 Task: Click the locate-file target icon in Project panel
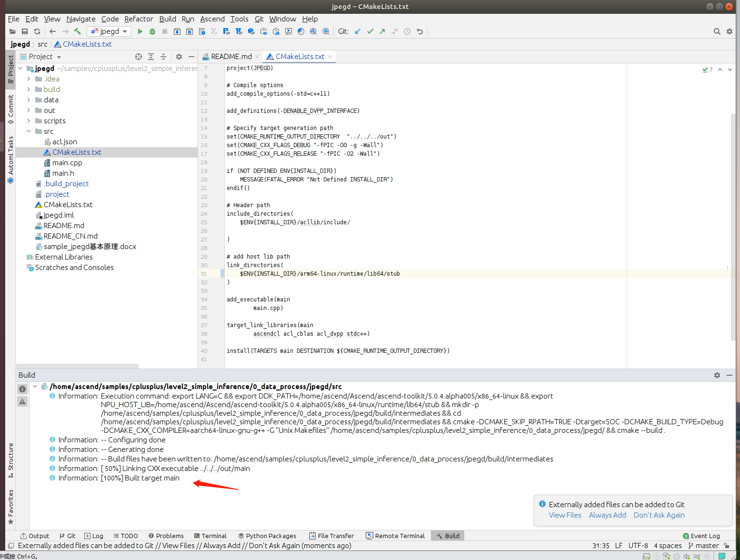(x=139, y=57)
